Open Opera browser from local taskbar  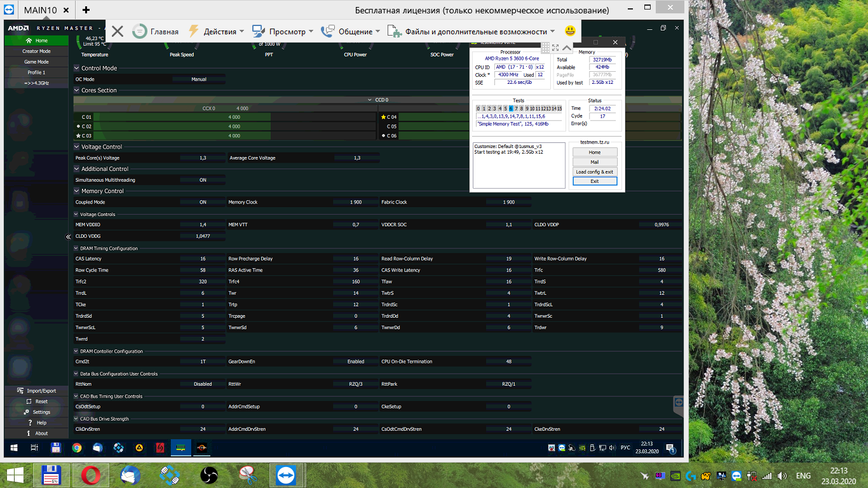click(x=90, y=475)
